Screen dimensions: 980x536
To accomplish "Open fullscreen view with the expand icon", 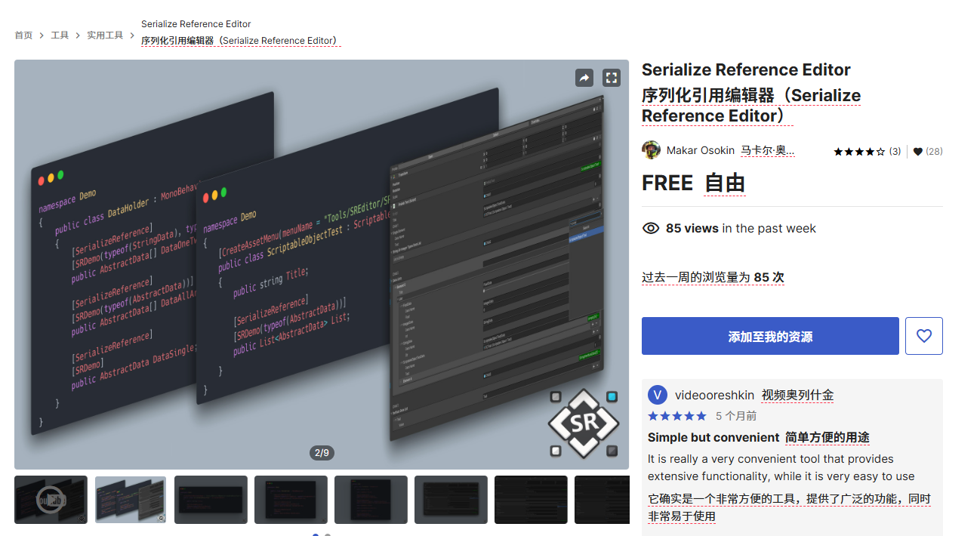I will pyautogui.click(x=611, y=77).
